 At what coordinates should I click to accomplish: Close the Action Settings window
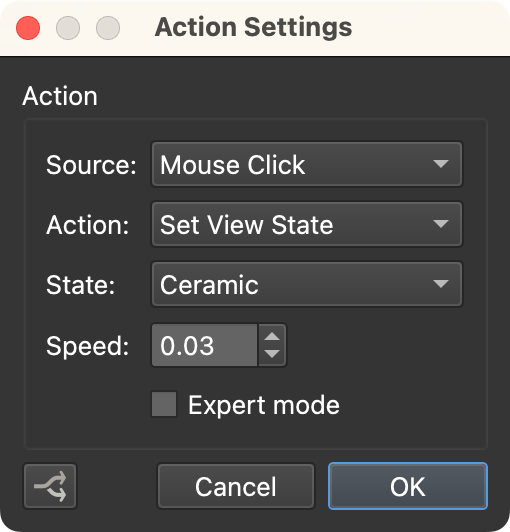(28, 28)
